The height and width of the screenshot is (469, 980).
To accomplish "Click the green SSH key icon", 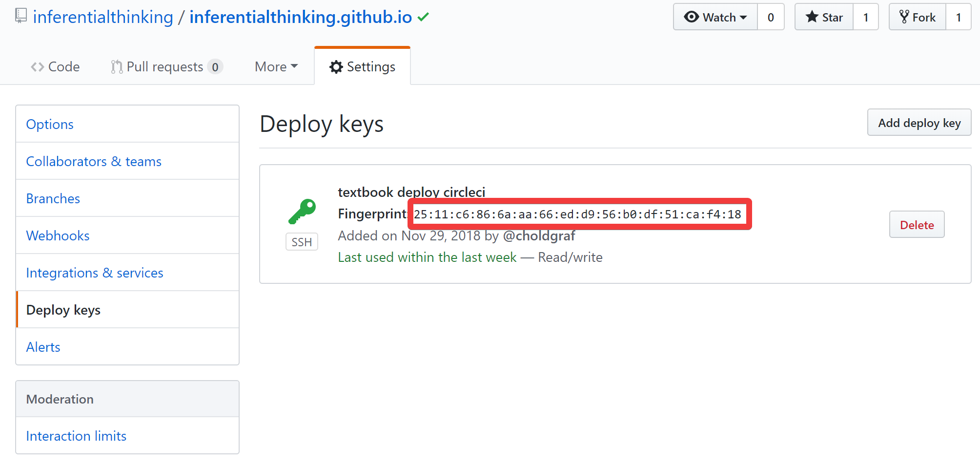I will tap(302, 211).
